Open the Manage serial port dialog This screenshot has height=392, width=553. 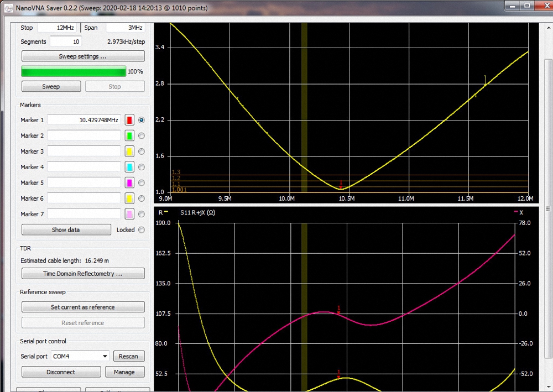(x=124, y=372)
